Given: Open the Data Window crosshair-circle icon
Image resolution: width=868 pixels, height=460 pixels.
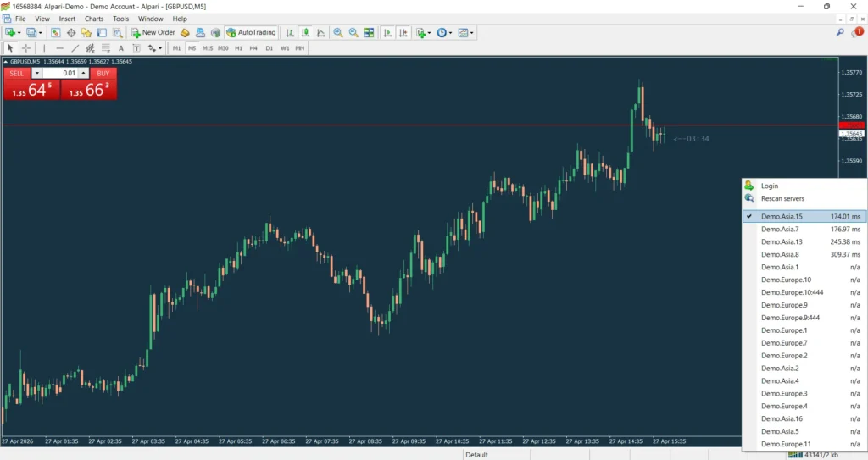Looking at the screenshot, I should (x=71, y=33).
